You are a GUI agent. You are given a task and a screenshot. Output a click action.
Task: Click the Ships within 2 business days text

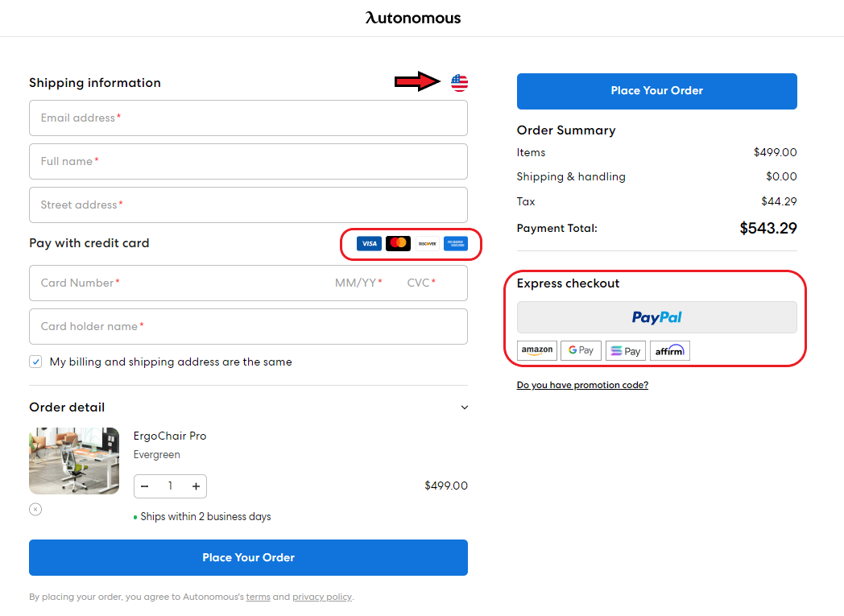tap(205, 516)
